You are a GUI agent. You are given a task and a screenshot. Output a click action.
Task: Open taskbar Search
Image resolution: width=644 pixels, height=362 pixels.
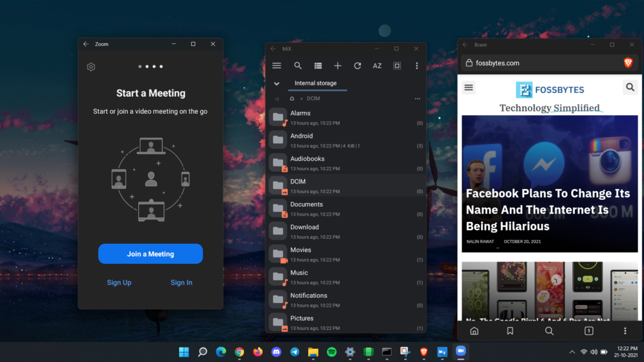click(203, 352)
